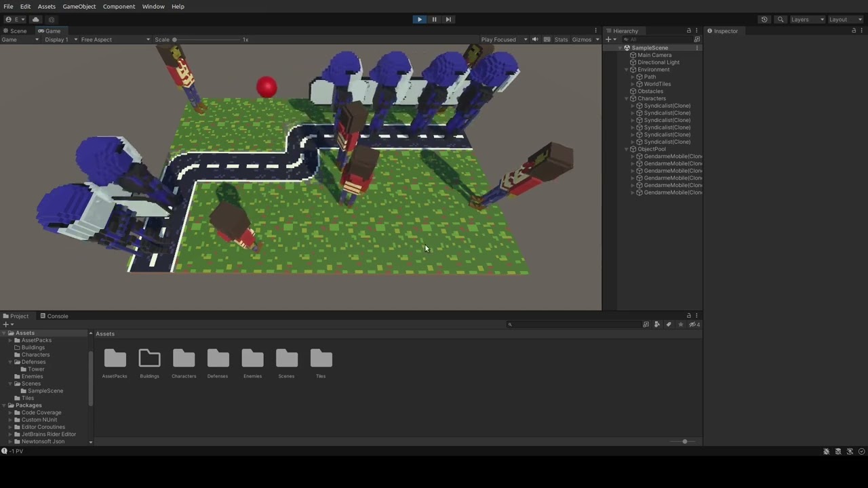Collapse the Environment object in Hierarchy
868x488 pixels.
point(627,70)
